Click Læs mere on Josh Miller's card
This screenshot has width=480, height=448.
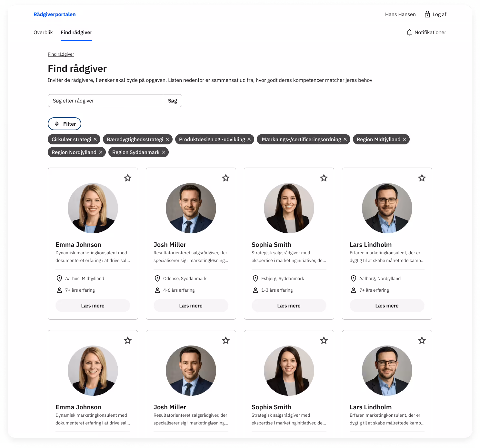(x=191, y=305)
